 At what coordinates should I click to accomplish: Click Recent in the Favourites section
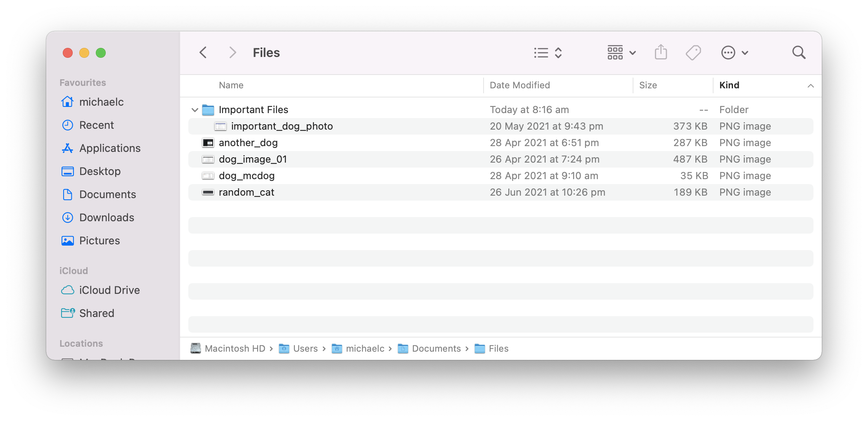(97, 125)
